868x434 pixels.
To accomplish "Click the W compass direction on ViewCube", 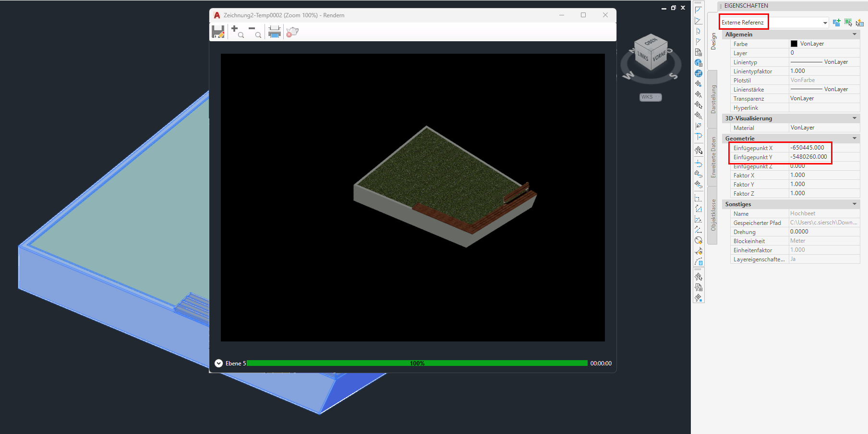I will tap(628, 75).
